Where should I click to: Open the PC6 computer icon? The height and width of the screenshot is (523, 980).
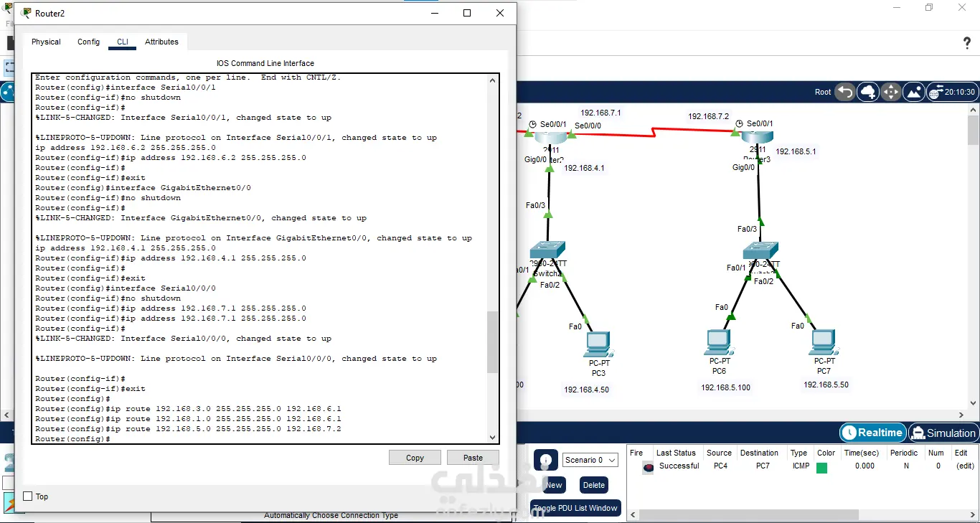tap(718, 343)
